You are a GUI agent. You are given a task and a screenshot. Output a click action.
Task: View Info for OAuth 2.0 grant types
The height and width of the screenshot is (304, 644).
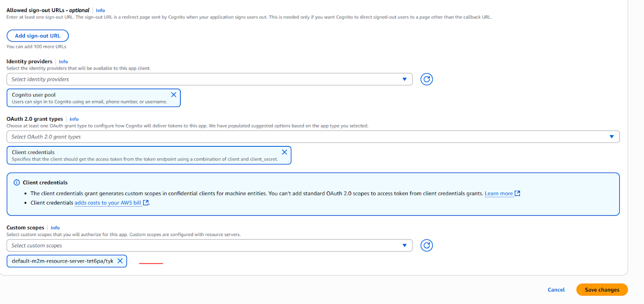pyautogui.click(x=74, y=119)
